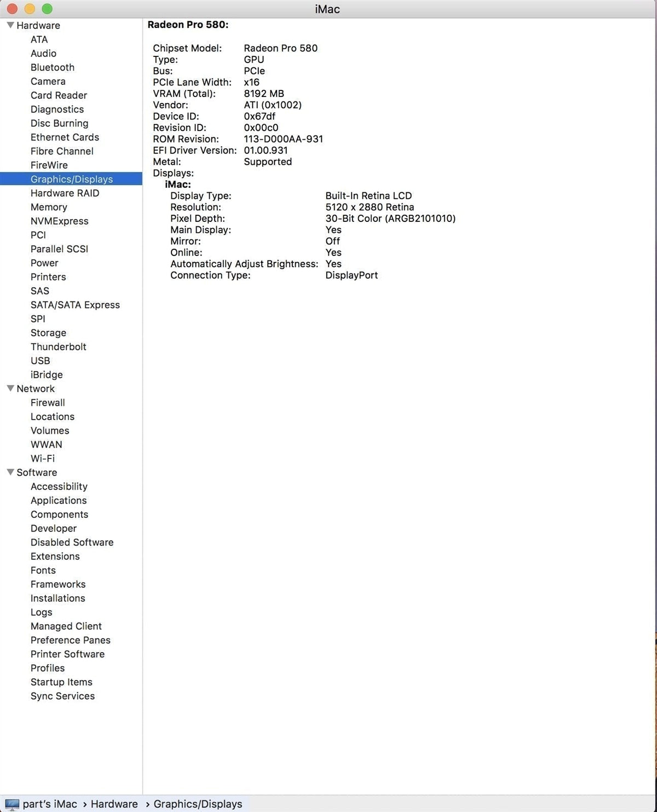Viewport: 657px width, 812px height.
Task: Show Thunderbolt information
Action: coord(59,346)
